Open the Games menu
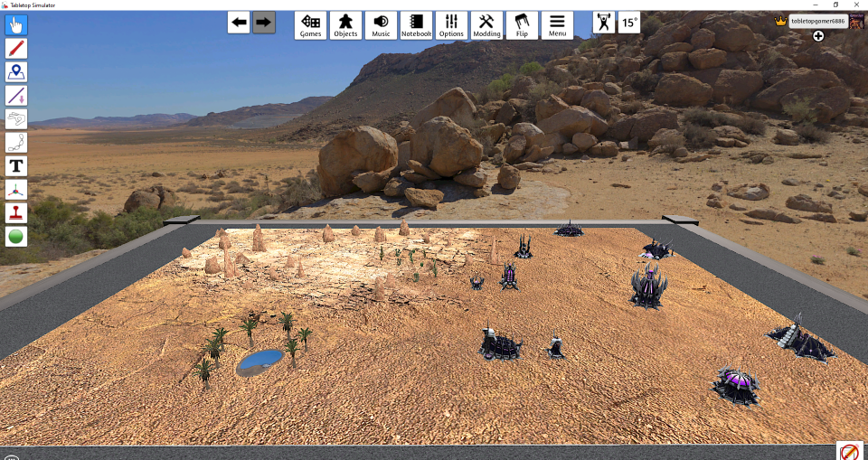This screenshot has width=868, height=460. pyautogui.click(x=310, y=25)
